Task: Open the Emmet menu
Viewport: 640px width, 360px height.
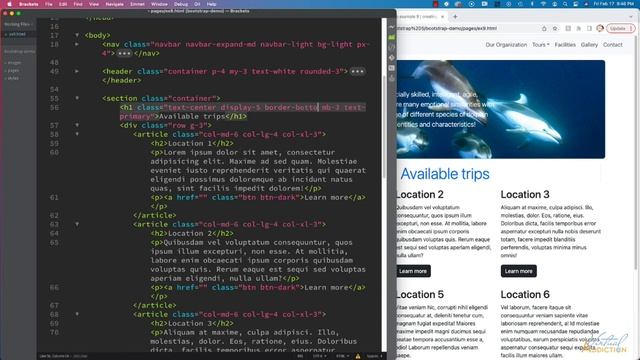Action: 137,4
